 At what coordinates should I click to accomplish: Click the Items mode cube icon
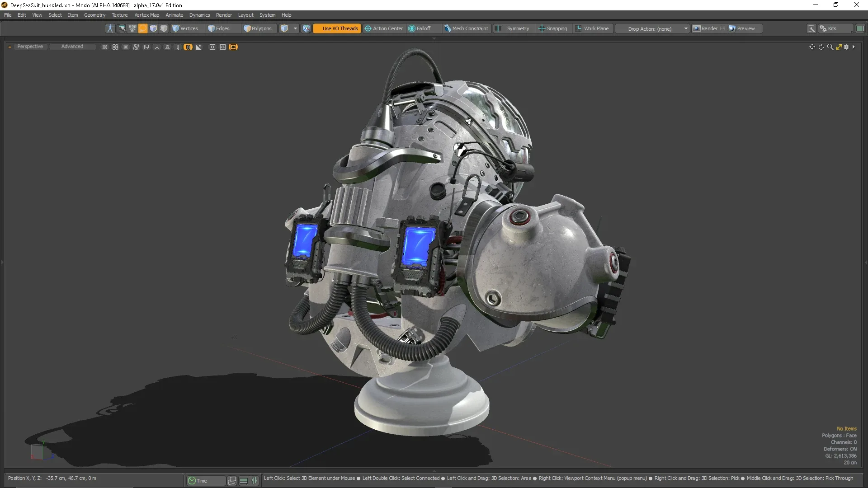284,28
